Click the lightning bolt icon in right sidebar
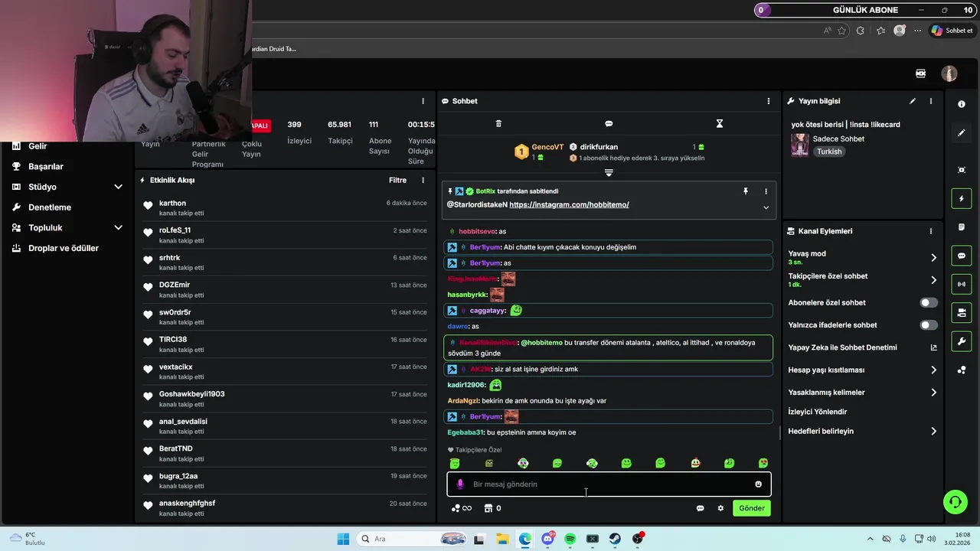 tap(962, 199)
